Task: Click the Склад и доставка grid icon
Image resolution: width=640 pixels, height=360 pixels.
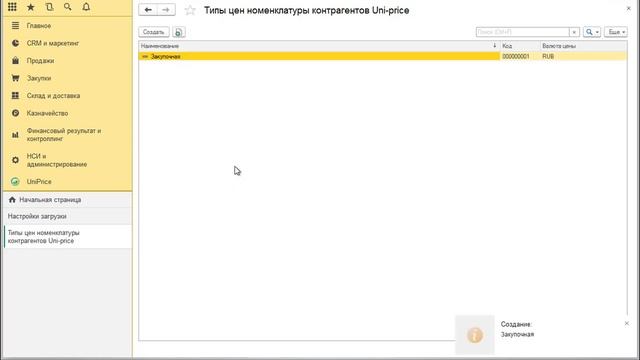Action: pos(16,96)
